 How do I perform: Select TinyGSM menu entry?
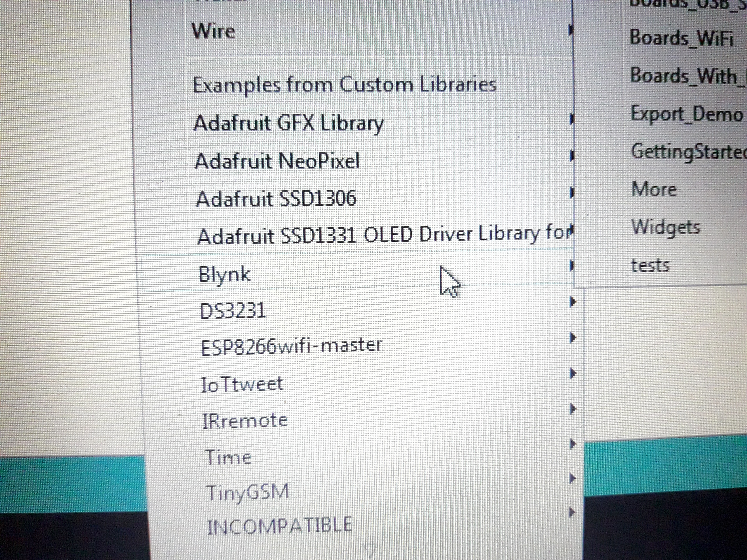(248, 492)
